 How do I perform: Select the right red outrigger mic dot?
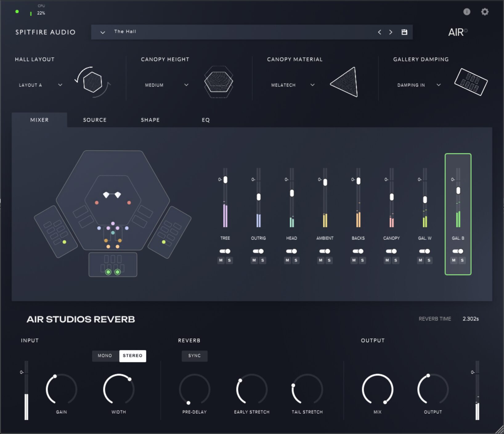(x=129, y=203)
